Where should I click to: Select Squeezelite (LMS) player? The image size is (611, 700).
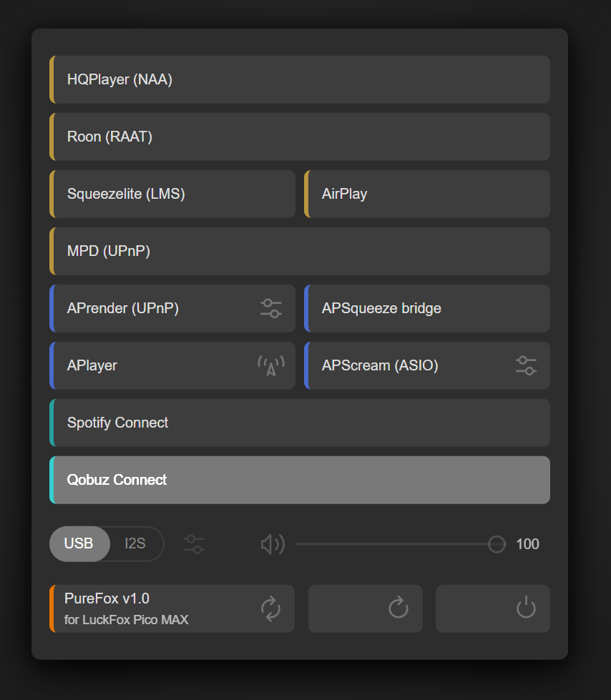(172, 194)
